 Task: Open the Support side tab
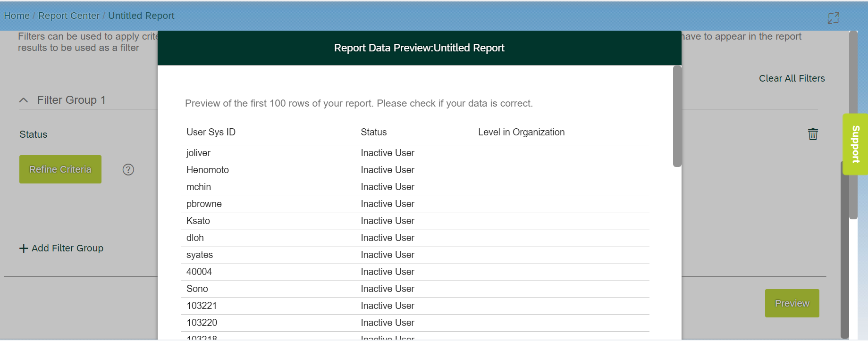point(855,144)
